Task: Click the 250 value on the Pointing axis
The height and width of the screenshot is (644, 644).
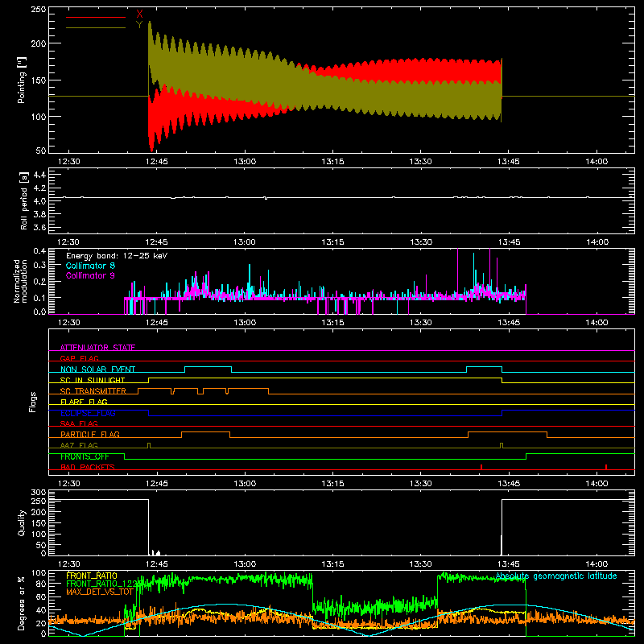Action: tap(38, 10)
